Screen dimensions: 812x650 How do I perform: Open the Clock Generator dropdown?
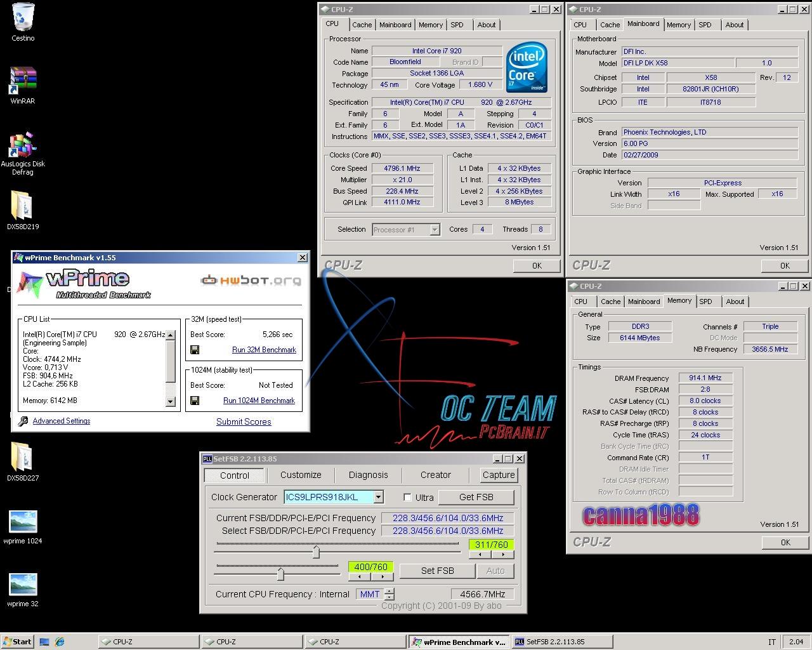[x=379, y=497]
